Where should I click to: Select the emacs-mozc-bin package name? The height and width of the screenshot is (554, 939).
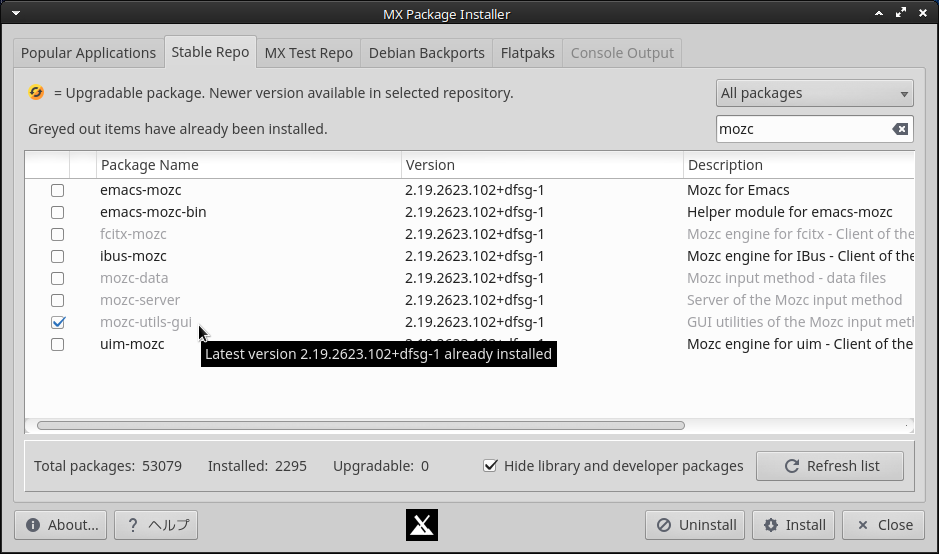point(153,212)
